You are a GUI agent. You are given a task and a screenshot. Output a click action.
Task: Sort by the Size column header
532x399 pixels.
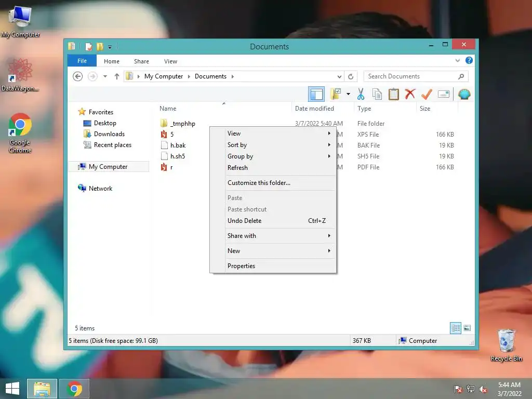(x=437, y=108)
